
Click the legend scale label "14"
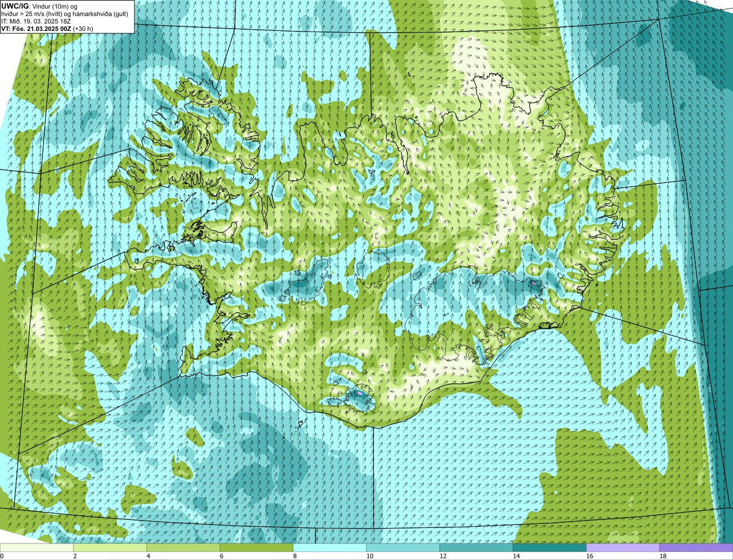[x=517, y=556]
